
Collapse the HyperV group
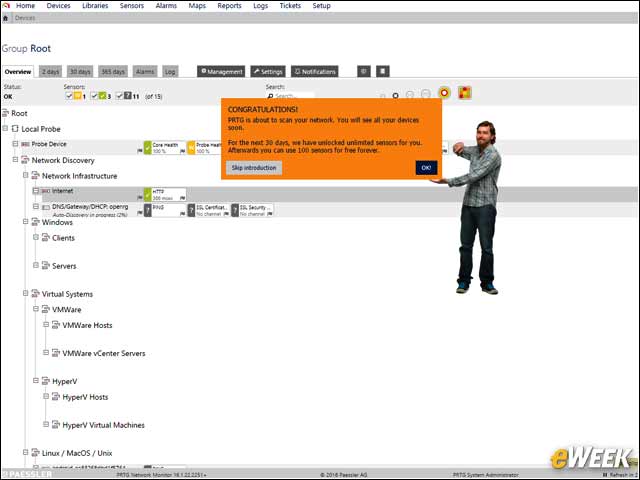[x=36, y=381]
